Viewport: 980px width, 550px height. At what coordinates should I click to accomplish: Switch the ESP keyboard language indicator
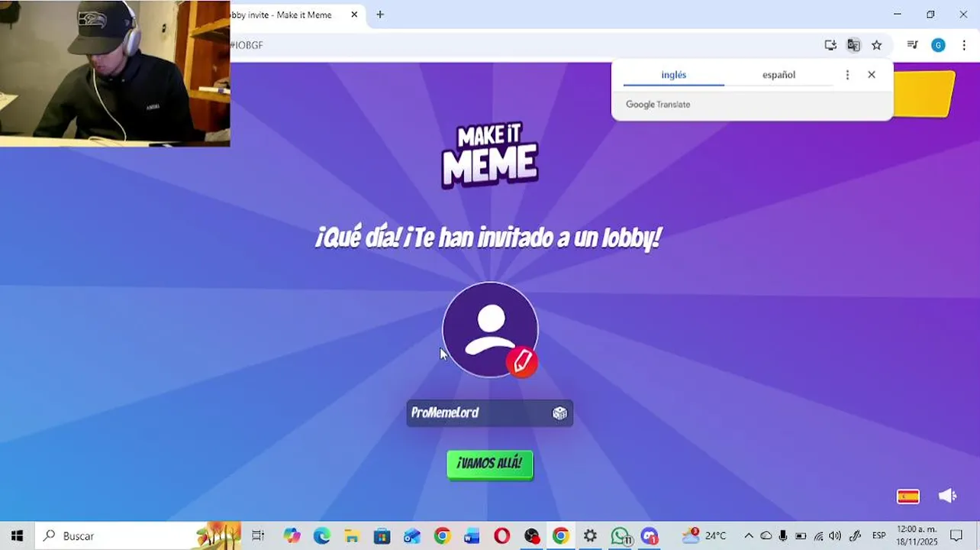click(x=878, y=535)
